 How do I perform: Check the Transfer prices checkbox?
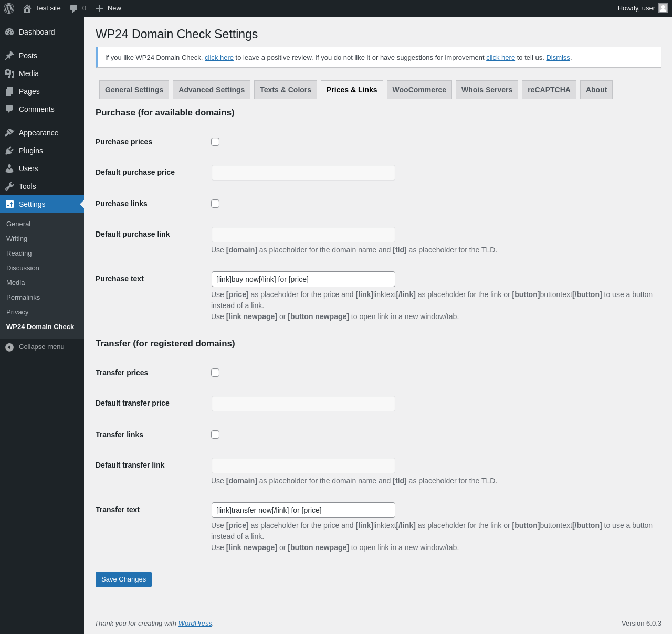click(215, 373)
